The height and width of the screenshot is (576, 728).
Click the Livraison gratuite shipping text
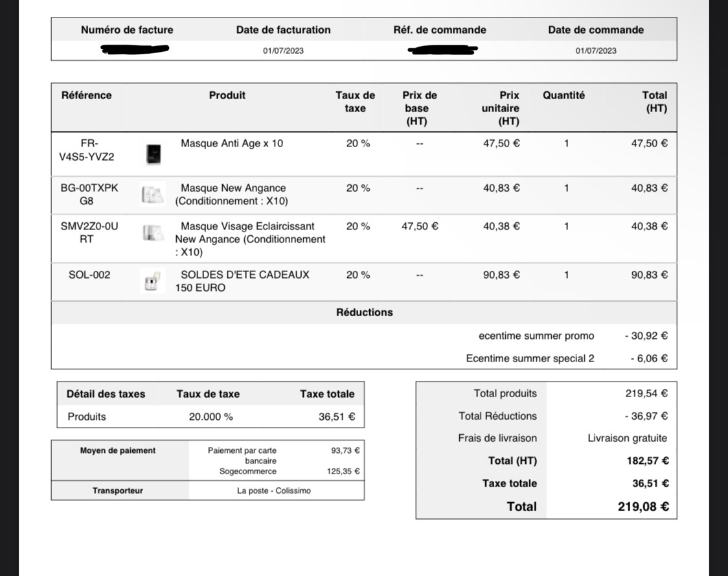pos(627,438)
